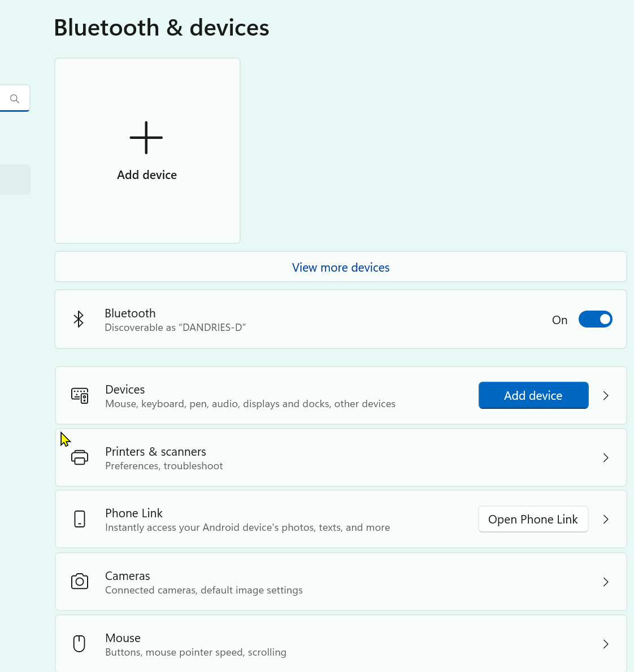Expand the Phone Link chevron
This screenshot has width=634, height=672.
(x=606, y=519)
